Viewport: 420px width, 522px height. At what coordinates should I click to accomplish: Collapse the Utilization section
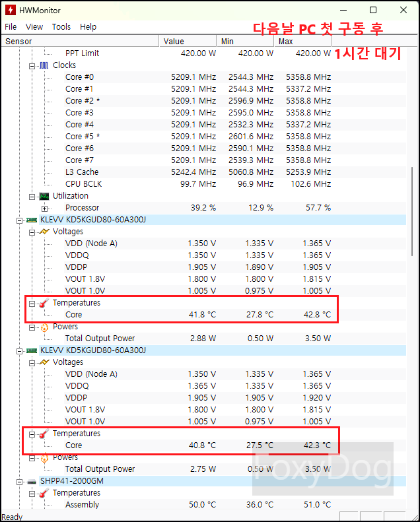(x=32, y=197)
